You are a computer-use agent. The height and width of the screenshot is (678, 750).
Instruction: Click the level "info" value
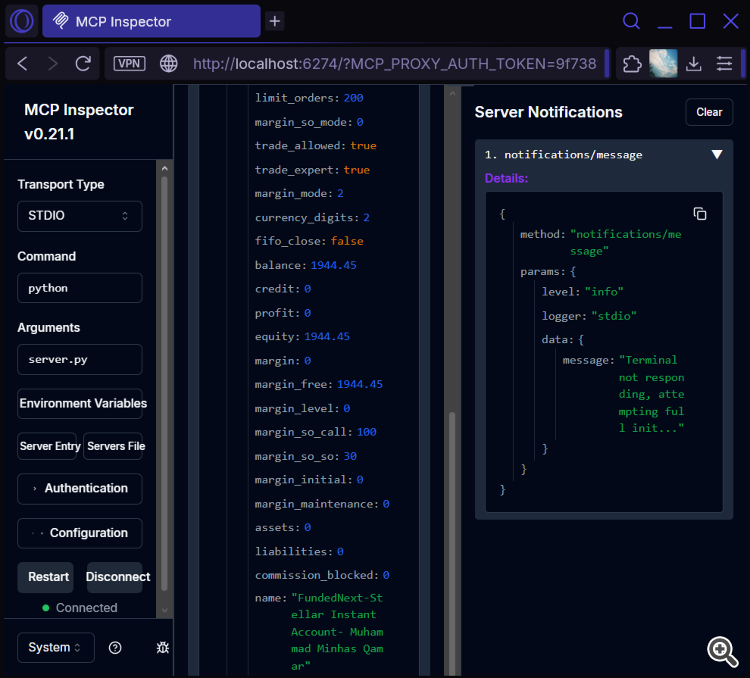coord(604,292)
